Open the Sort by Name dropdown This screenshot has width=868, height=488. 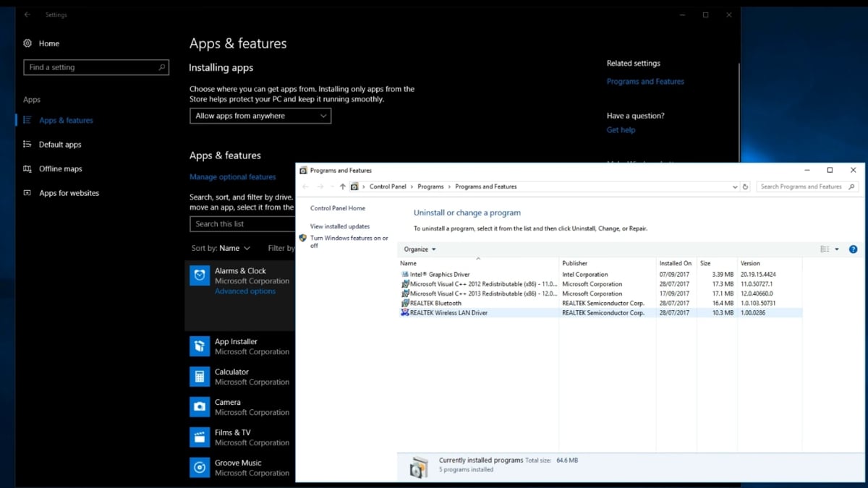221,248
